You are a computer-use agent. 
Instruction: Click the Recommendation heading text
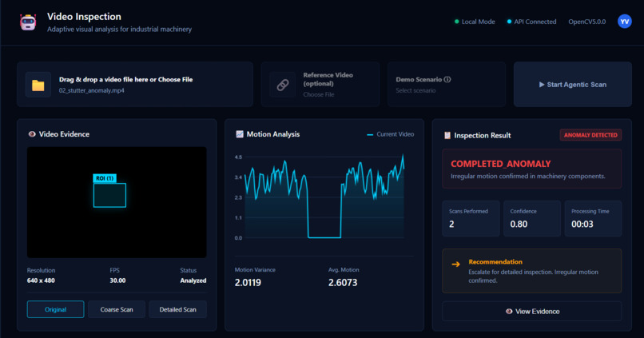click(495, 261)
